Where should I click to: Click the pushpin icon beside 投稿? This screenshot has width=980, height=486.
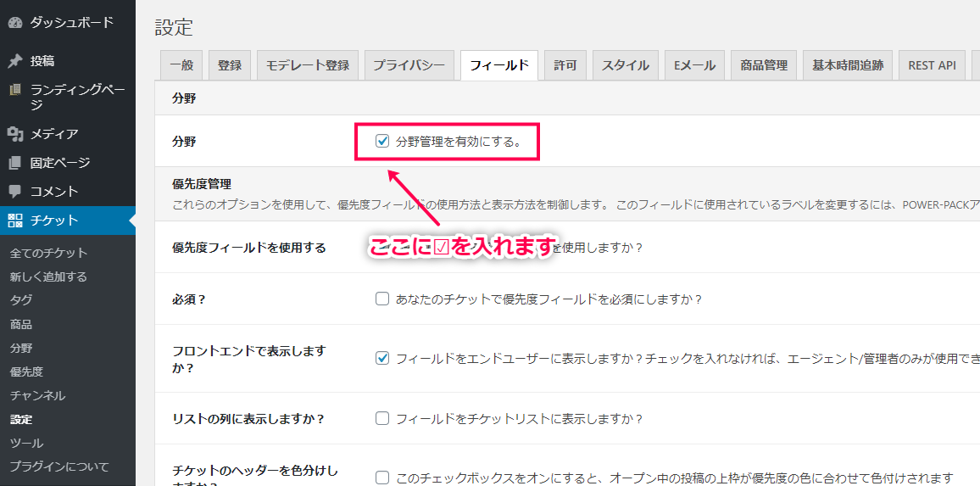(x=15, y=61)
